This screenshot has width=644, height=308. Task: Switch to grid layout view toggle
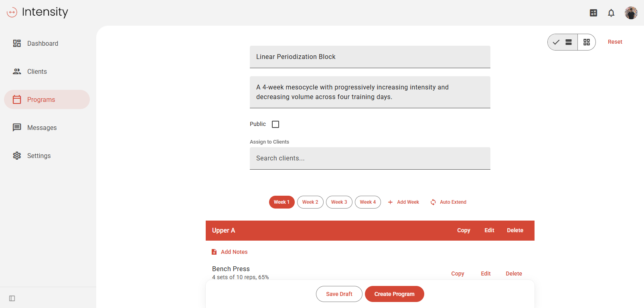pyautogui.click(x=587, y=42)
